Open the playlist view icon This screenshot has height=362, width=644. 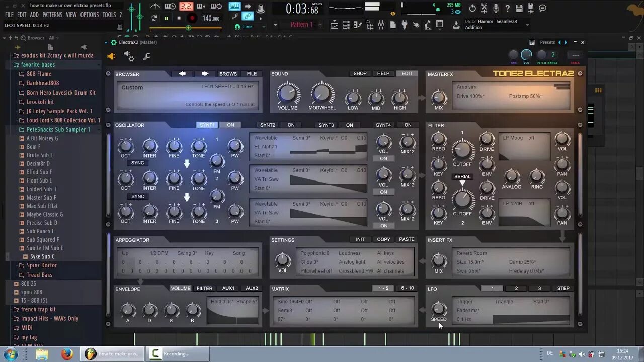coord(335,24)
